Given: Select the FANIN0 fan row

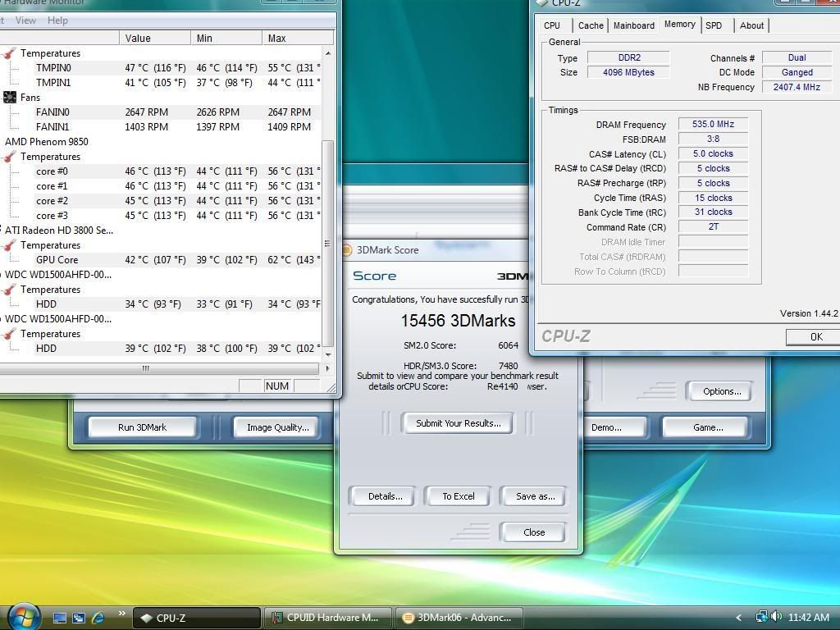Looking at the screenshot, I should tap(161, 112).
